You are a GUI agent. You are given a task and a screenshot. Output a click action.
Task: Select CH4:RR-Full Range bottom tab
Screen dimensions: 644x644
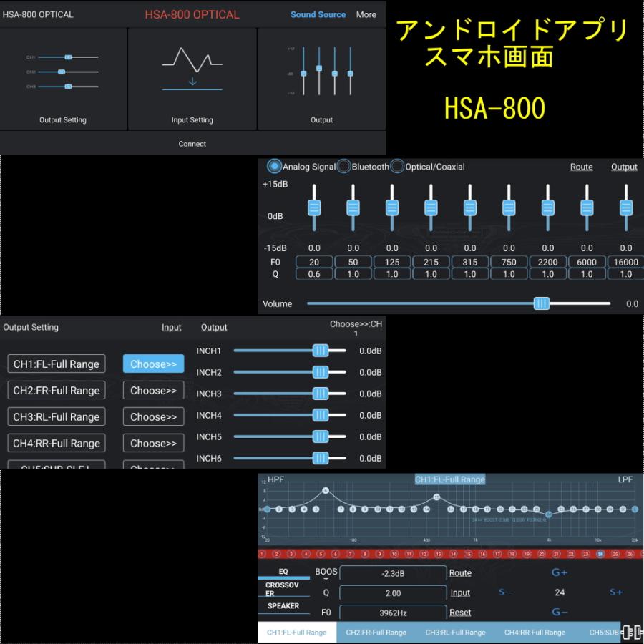click(535, 633)
